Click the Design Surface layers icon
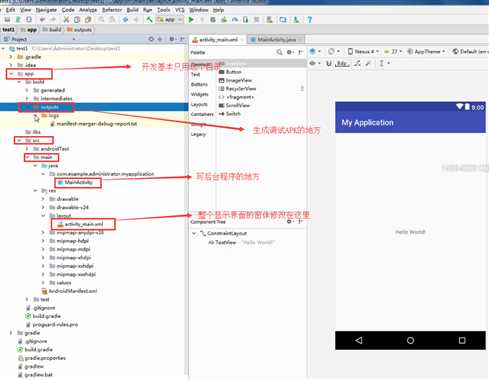This screenshot has height=380, width=489. click(313, 51)
